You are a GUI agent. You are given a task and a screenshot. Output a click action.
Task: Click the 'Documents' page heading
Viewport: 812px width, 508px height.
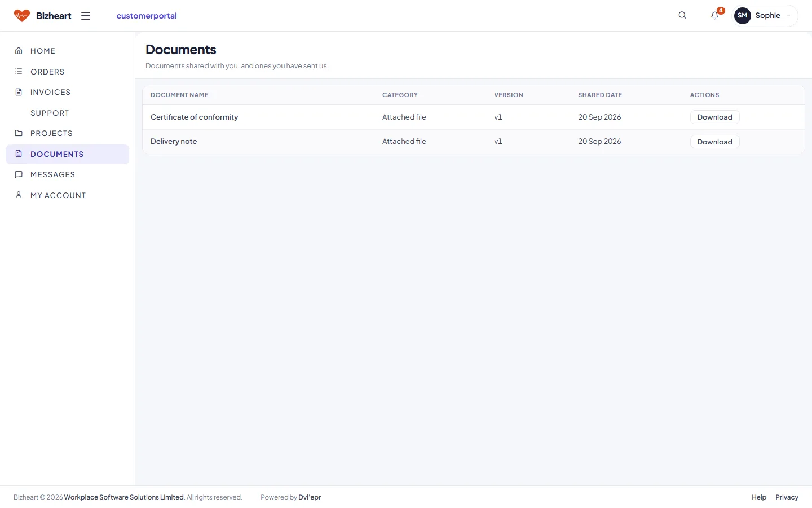[x=181, y=50]
